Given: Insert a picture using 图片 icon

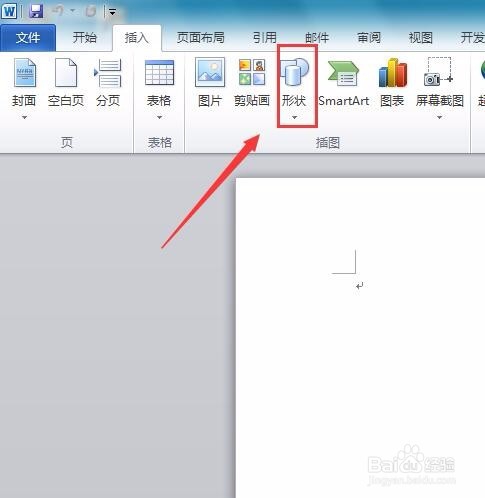Looking at the screenshot, I should click(x=210, y=72).
